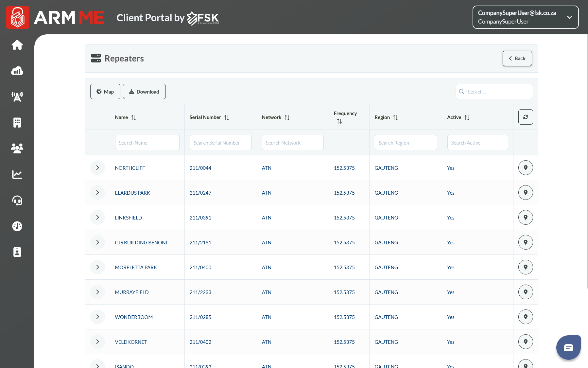Image resolution: width=588 pixels, height=368 pixels.
Task: Open the line chart reports icon
Action: point(17,174)
